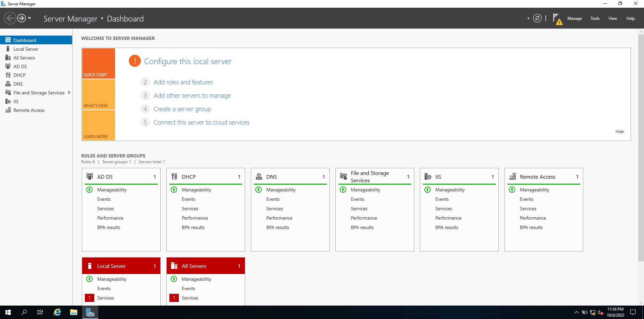Click the Local Server tile icon

pyautogui.click(x=90, y=266)
